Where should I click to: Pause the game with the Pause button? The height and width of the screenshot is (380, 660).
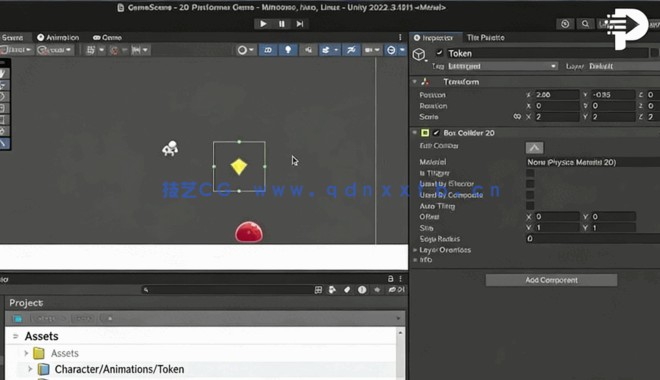point(282,24)
